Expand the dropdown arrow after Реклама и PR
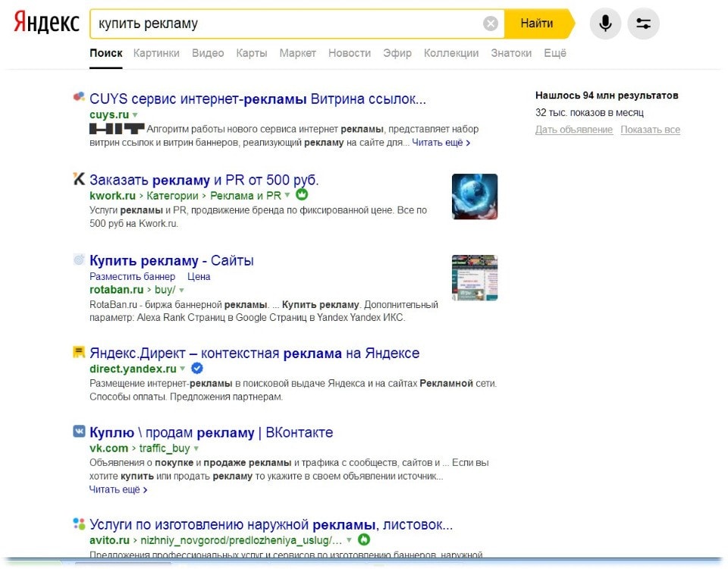 [287, 195]
